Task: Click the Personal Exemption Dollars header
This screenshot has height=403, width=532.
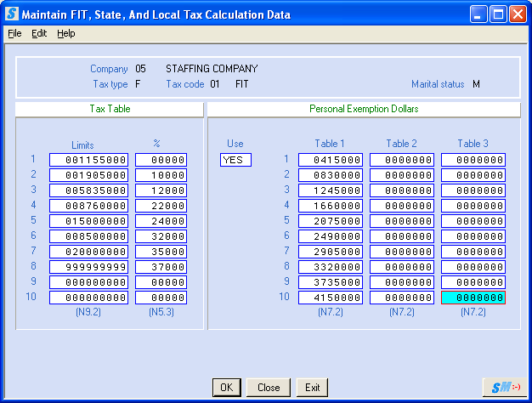Action: 364,109
